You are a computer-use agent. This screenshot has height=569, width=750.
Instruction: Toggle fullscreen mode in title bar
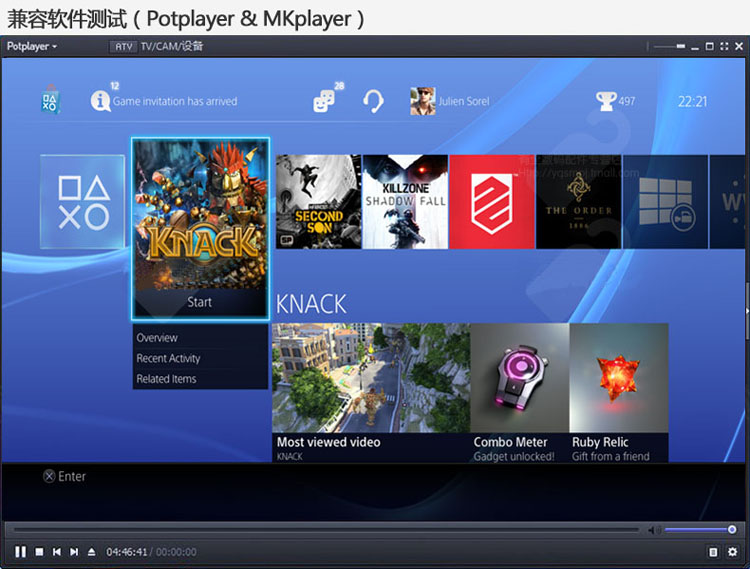pos(724,46)
